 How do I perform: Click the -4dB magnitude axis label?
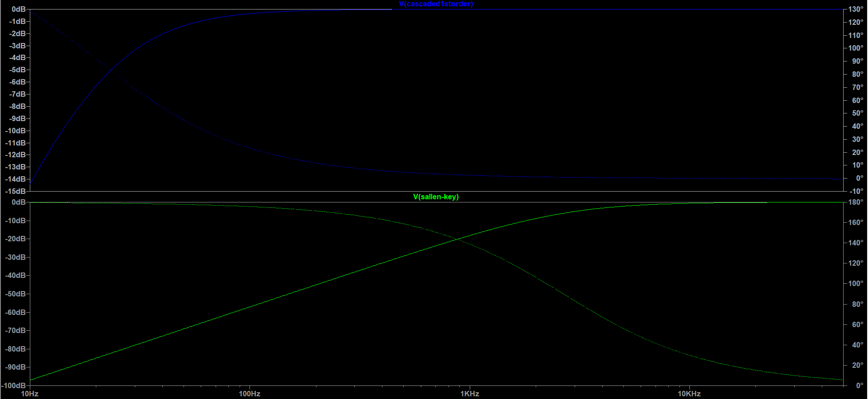pos(17,57)
